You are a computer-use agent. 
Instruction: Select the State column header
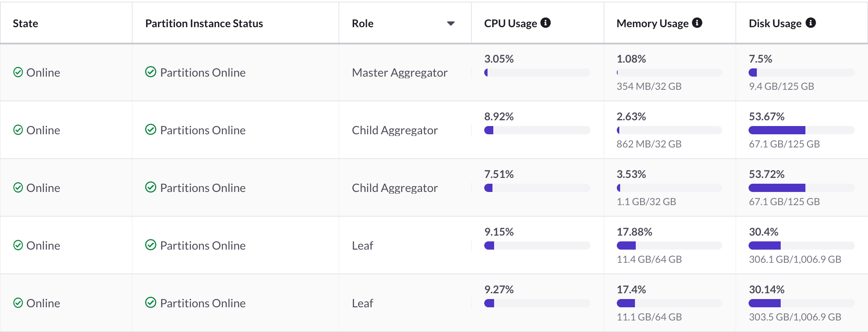(25, 23)
